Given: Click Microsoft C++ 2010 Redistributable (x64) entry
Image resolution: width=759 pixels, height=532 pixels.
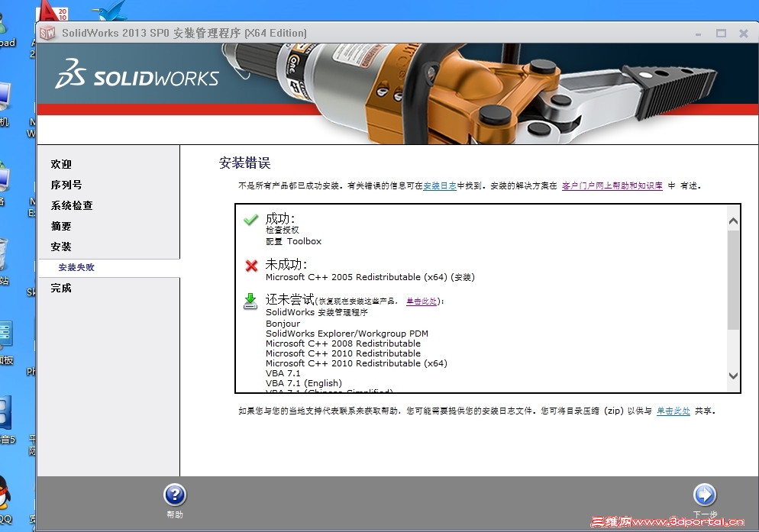Looking at the screenshot, I should click(x=357, y=363).
